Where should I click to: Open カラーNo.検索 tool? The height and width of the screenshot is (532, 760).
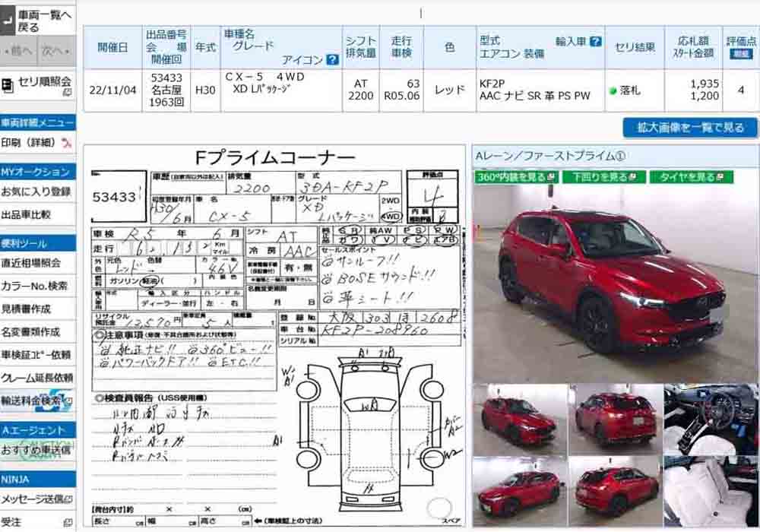point(34,286)
